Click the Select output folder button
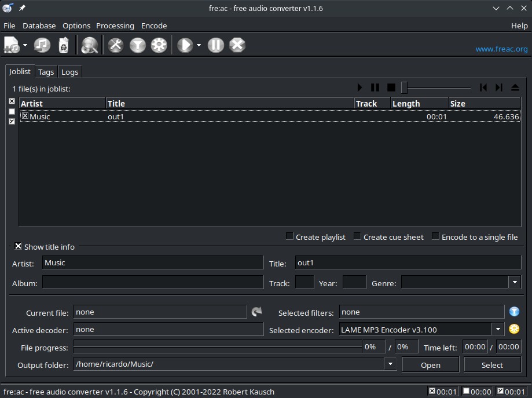 click(492, 365)
